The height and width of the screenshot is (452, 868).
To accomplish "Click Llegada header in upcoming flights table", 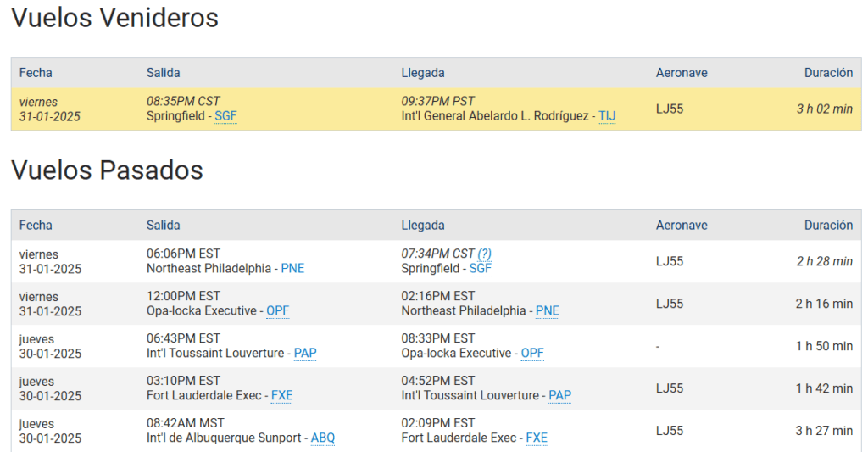I will (x=423, y=73).
